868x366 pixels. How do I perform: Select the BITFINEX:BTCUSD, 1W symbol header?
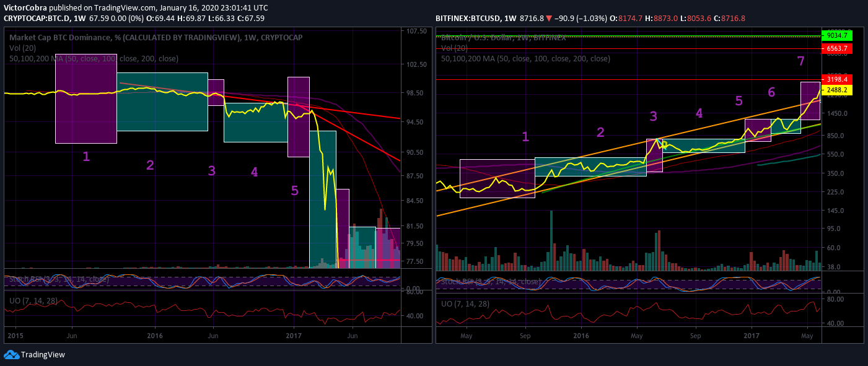point(475,19)
